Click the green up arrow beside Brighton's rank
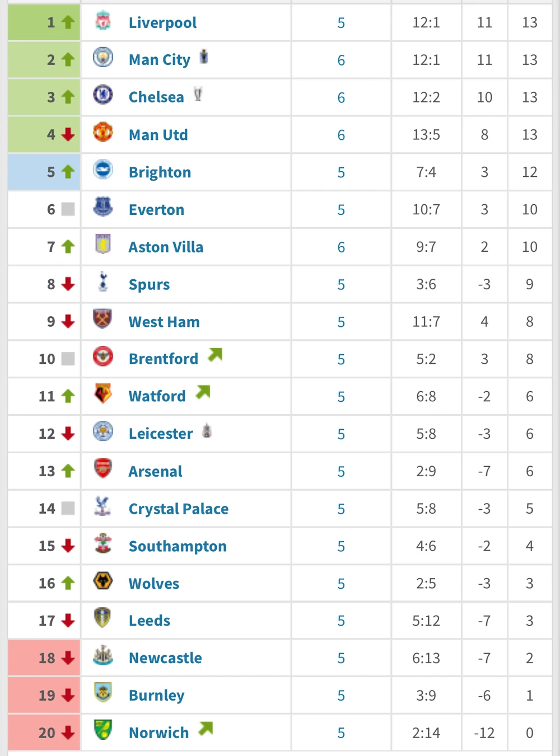Image resolution: width=560 pixels, height=756 pixels. point(68,172)
